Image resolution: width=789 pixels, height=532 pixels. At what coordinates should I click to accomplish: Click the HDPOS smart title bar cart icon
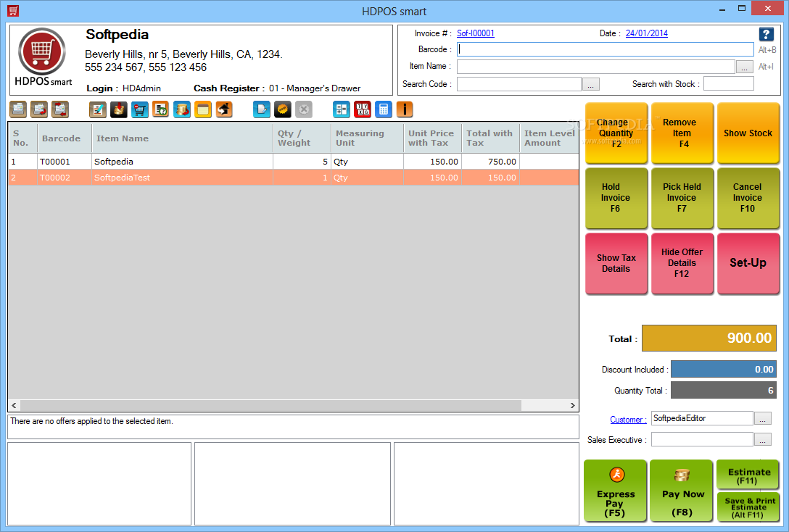pyautogui.click(x=13, y=10)
